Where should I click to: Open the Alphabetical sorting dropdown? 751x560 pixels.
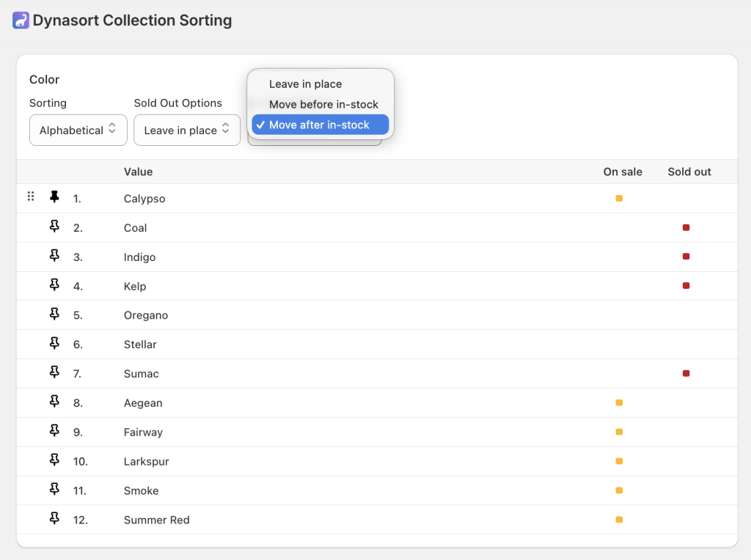(x=78, y=130)
